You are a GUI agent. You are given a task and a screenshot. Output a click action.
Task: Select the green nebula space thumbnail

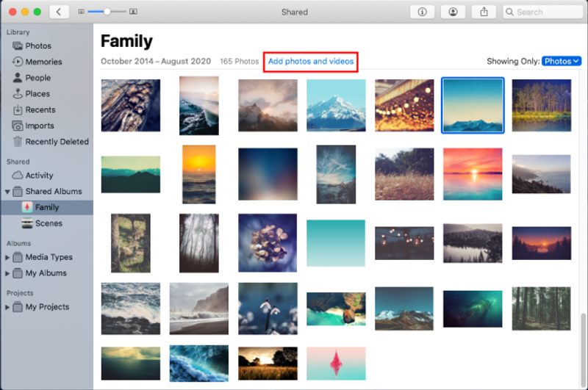pyautogui.click(x=473, y=309)
